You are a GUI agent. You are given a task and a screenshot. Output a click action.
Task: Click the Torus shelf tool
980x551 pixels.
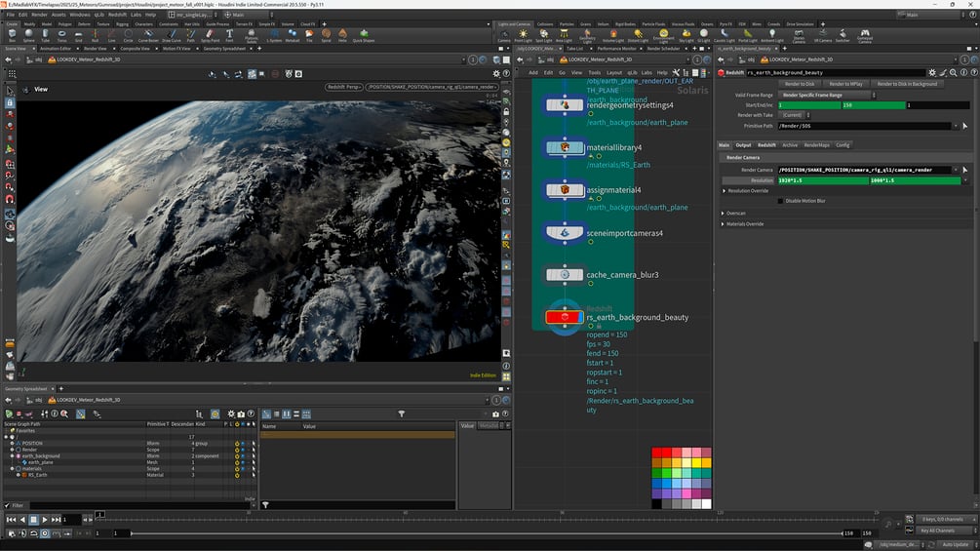coord(62,35)
